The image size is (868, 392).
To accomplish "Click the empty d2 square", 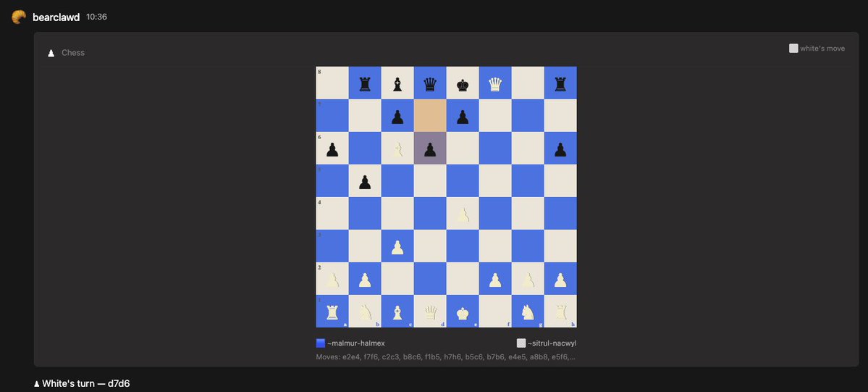I will (x=430, y=280).
